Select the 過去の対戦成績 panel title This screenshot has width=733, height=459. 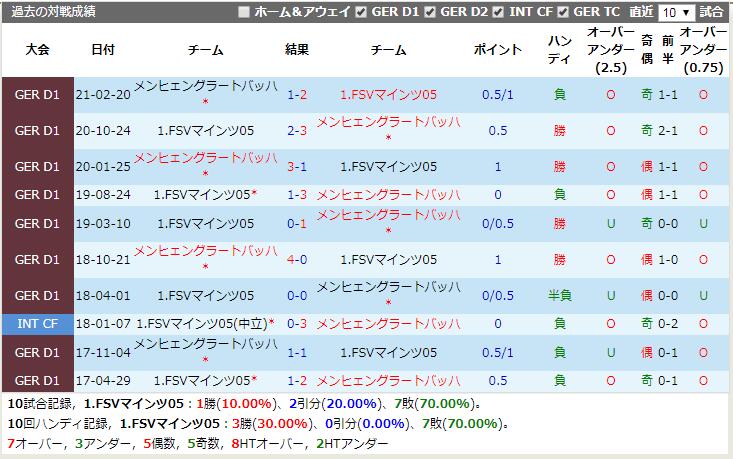coord(53,12)
